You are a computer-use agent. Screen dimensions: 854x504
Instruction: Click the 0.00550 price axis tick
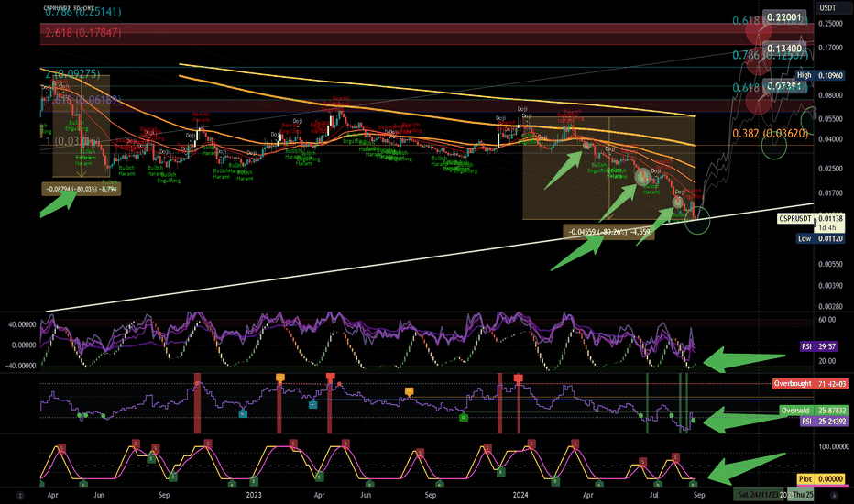pyautogui.click(x=830, y=264)
